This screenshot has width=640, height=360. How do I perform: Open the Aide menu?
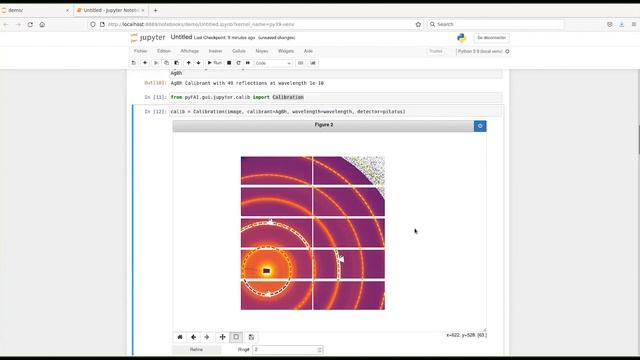coord(308,51)
